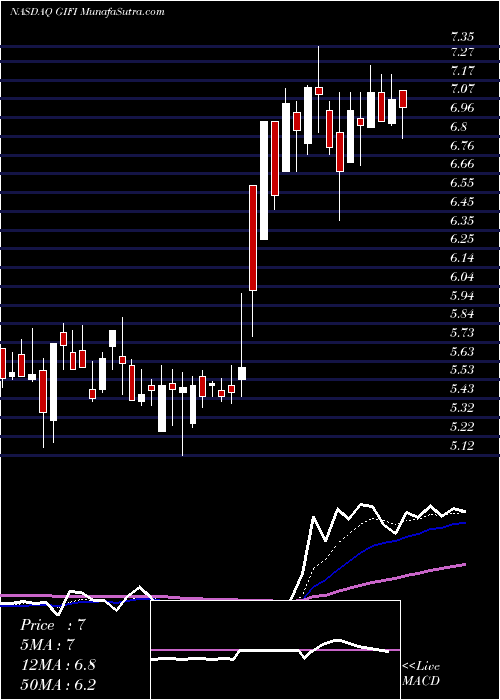Image resolution: width=500 pixels, height=700 pixels.
Task: Click the 5.53 price axis label
Action: point(462,371)
